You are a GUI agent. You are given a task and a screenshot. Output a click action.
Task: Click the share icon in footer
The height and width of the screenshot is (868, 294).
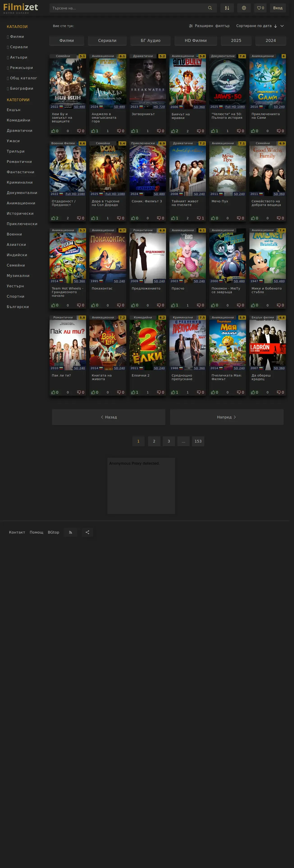point(87,532)
